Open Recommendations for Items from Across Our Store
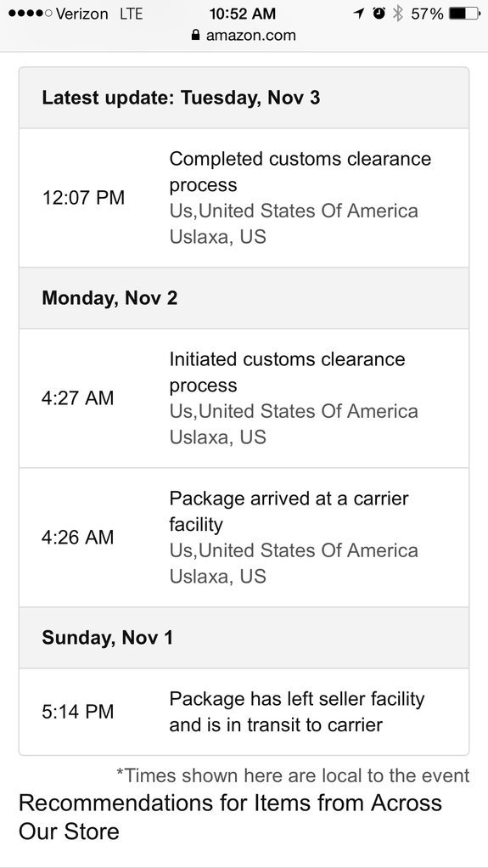488x868 pixels. coord(231,816)
